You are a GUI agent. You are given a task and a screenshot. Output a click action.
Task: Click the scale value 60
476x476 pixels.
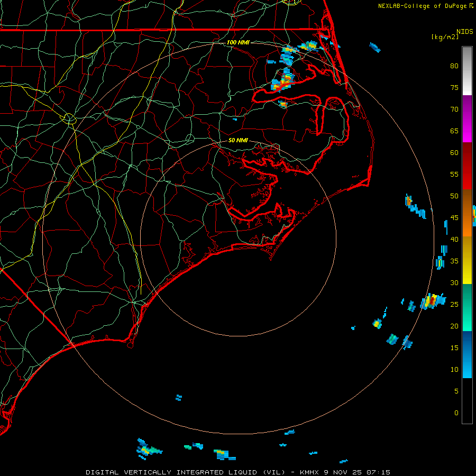[x=454, y=153]
